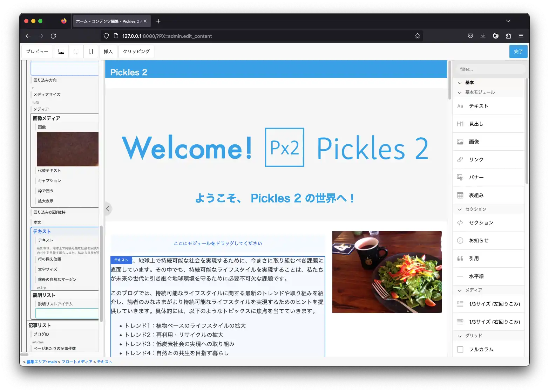Bookmark this page with star icon
This screenshot has height=392, width=549.
[417, 36]
